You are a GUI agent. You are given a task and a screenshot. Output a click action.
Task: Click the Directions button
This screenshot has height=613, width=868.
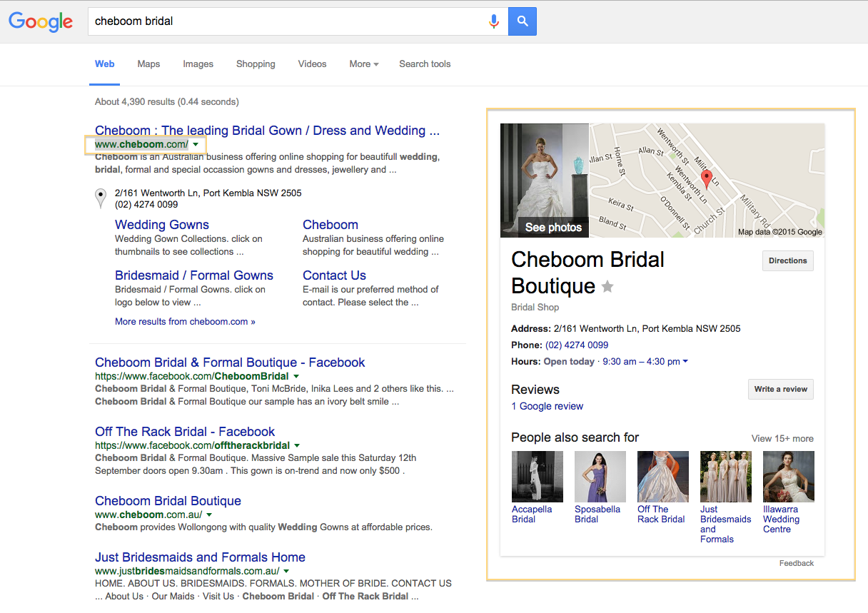coord(788,261)
